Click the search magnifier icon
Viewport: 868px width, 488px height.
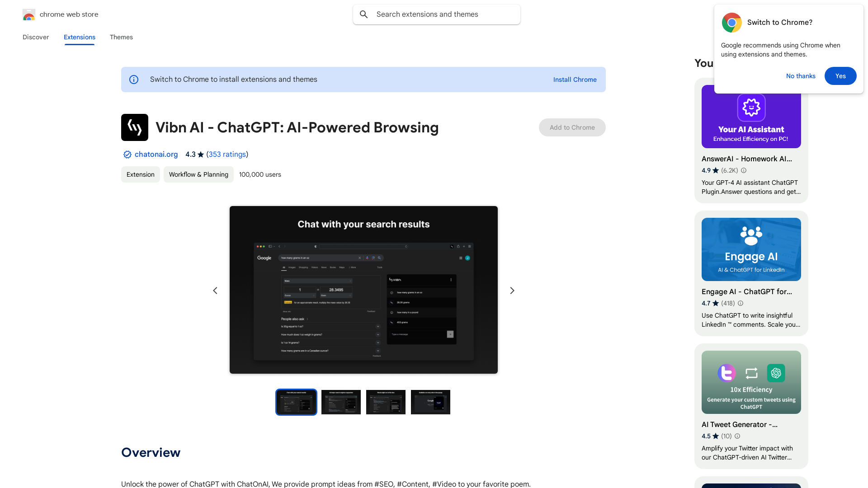click(x=364, y=14)
